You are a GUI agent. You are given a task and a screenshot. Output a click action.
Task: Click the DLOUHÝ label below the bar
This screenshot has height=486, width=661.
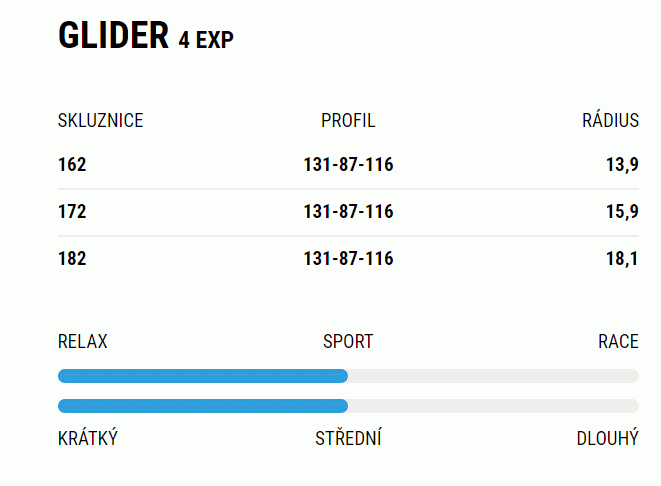(x=608, y=438)
